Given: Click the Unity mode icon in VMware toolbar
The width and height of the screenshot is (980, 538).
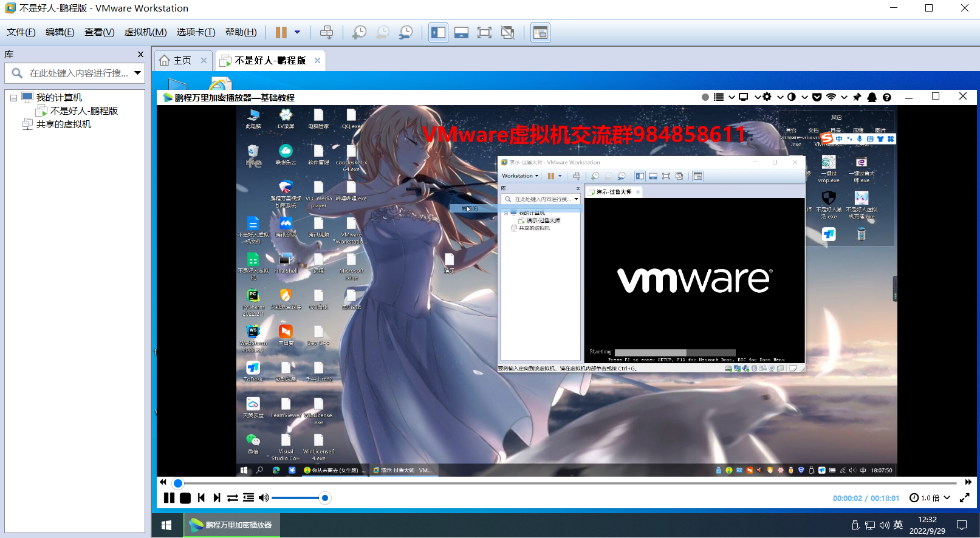Looking at the screenshot, I should 507,32.
